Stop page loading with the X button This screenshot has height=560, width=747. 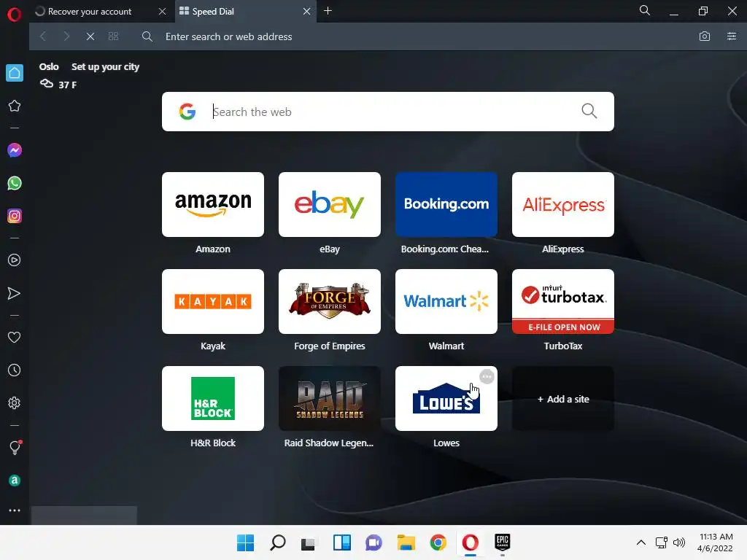pyautogui.click(x=90, y=36)
